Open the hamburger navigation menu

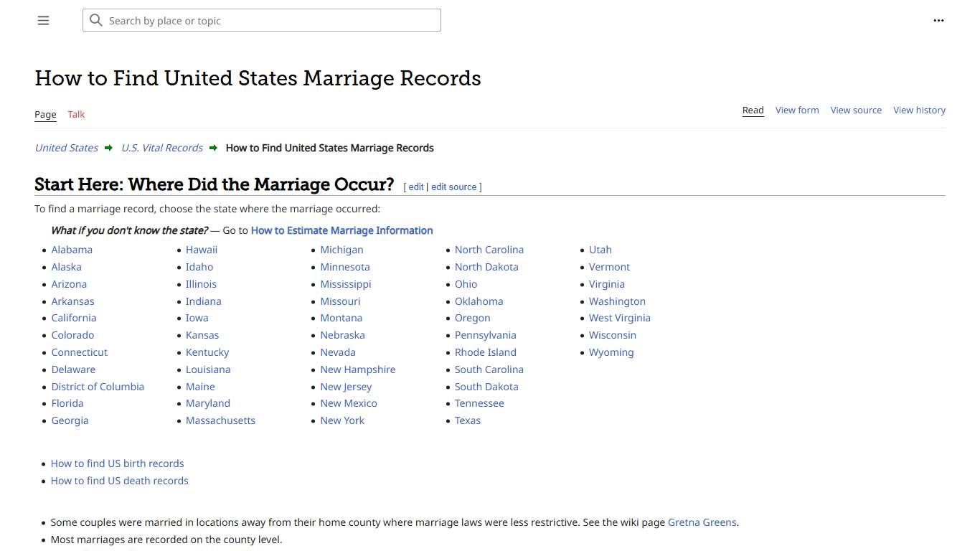coord(43,20)
